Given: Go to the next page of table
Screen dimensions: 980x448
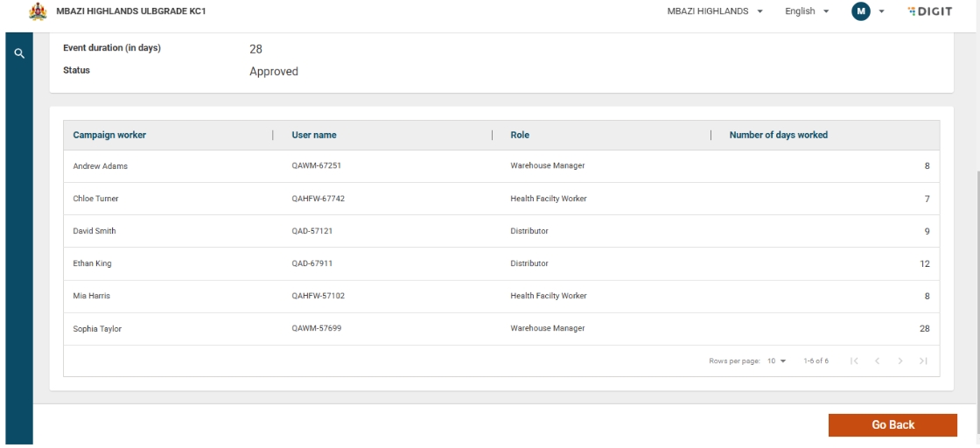Looking at the screenshot, I should point(901,361).
